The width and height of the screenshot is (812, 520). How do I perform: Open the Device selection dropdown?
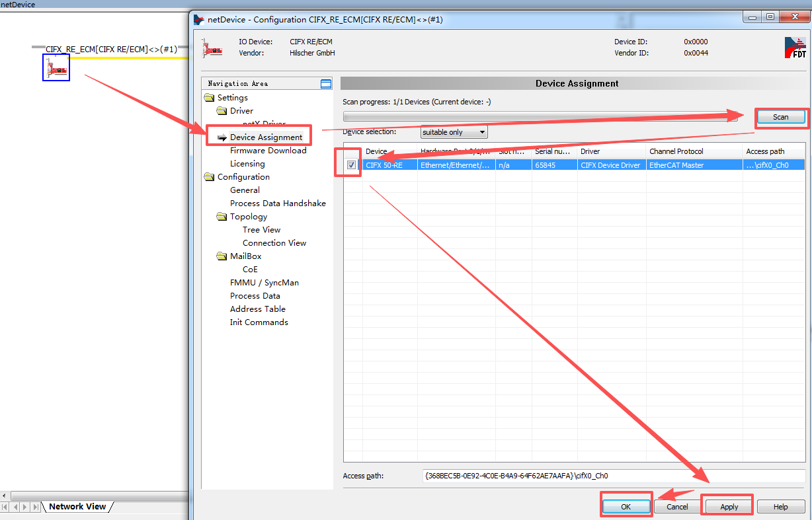click(454, 132)
